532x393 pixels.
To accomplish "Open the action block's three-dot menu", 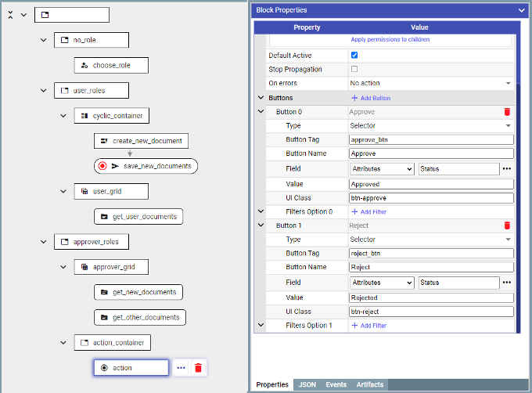I will 182,367.
